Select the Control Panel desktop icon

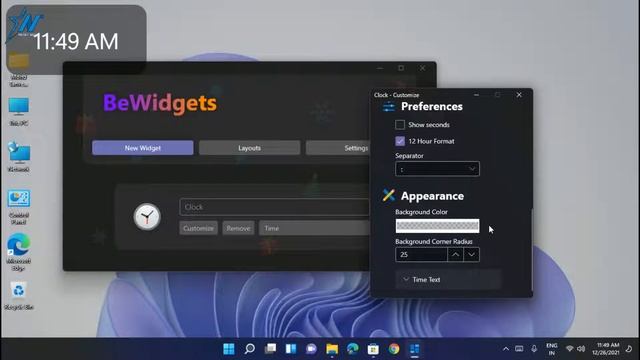coord(19,207)
